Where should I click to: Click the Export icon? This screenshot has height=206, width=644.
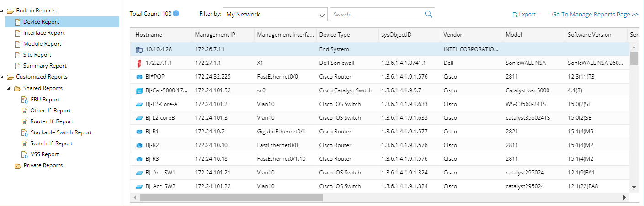coord(515,15)
